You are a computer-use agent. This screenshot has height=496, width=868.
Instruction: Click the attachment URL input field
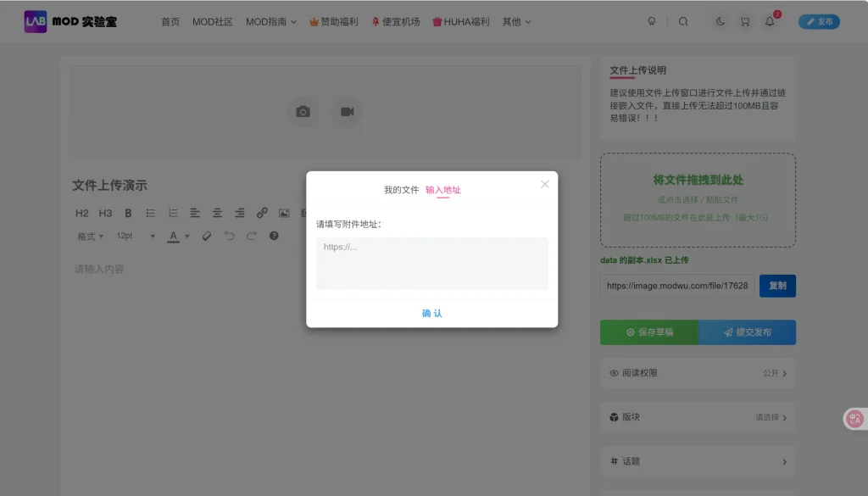(x=431, y=263)
